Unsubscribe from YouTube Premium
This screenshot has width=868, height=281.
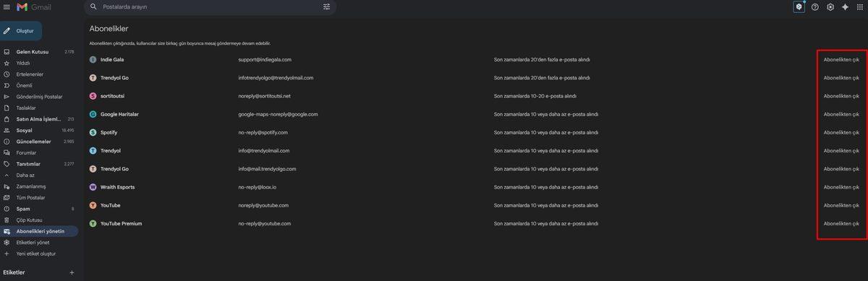pyautogui.click(x=841, y=223)
